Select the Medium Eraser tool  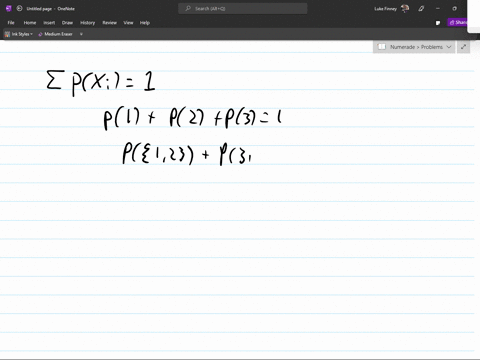click(x=55, y=34)
